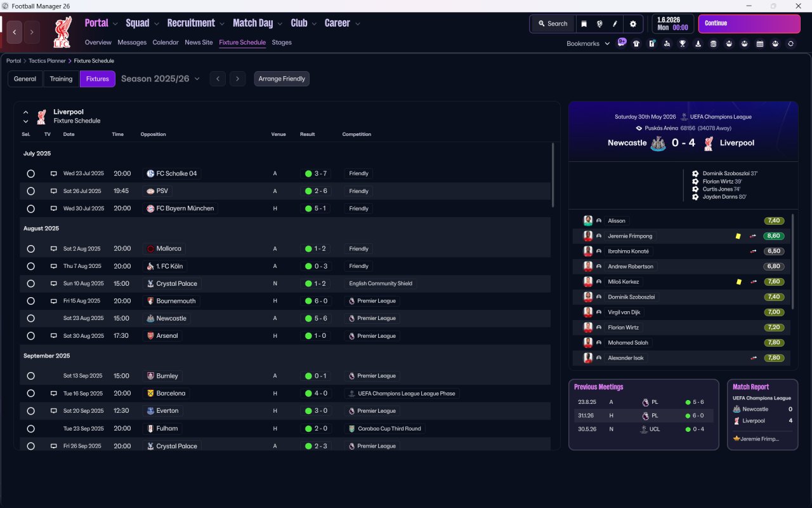The width and height of the screenshot is (812, 508).
Task: Click TV icon for the Bournemouth fixture
Action: tap(54, 301)
